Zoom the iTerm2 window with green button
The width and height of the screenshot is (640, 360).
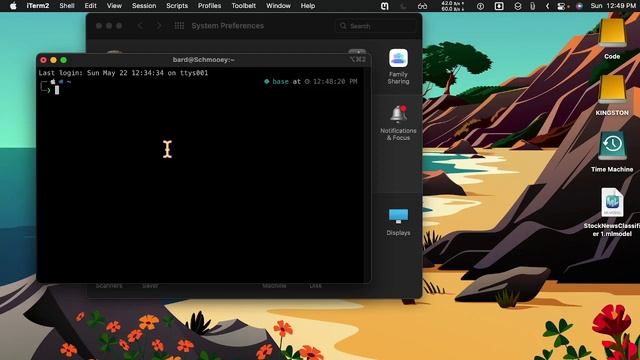coord(64,60)
